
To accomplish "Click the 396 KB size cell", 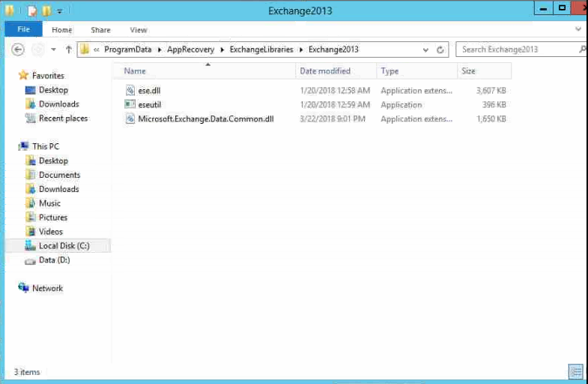I will [494, 105].
